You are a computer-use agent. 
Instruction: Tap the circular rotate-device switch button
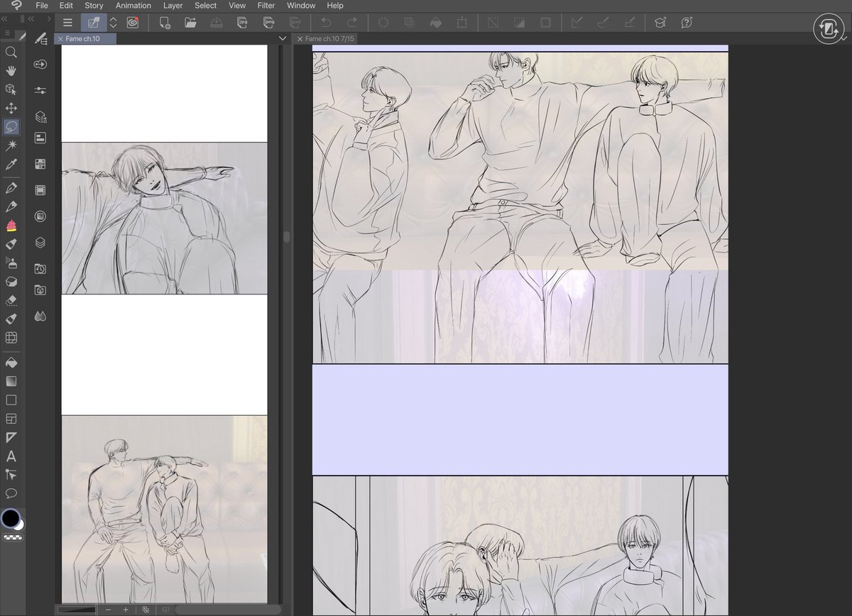click(x=827, y=29)
